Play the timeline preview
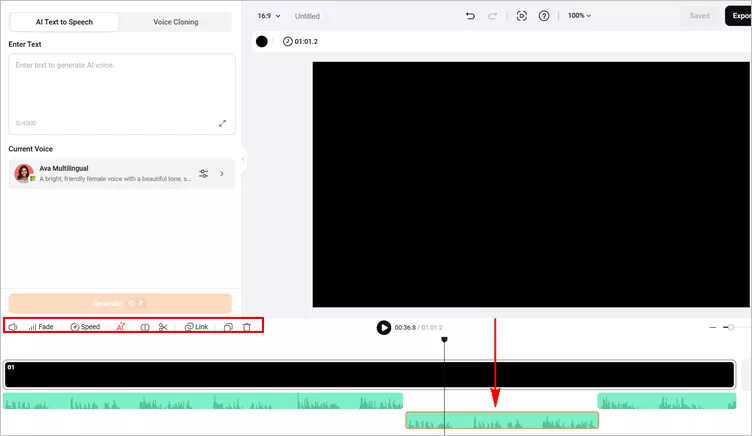This screenshot has width=752, height=436. (x=383, y=328)
